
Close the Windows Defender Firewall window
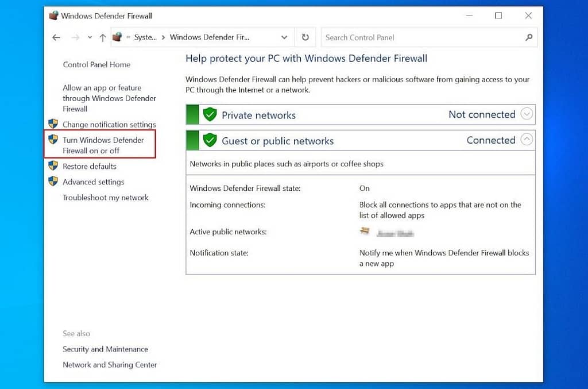tap(528, 16)
